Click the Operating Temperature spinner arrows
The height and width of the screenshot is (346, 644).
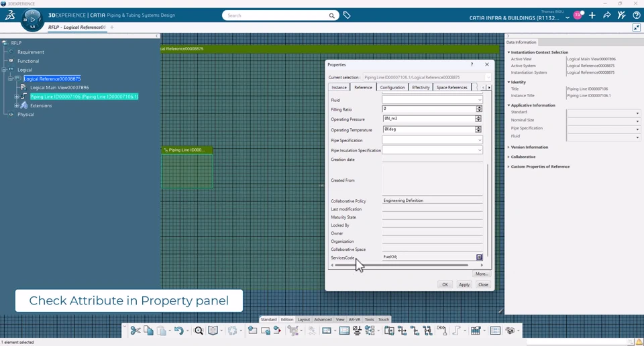tap(478, 129)
